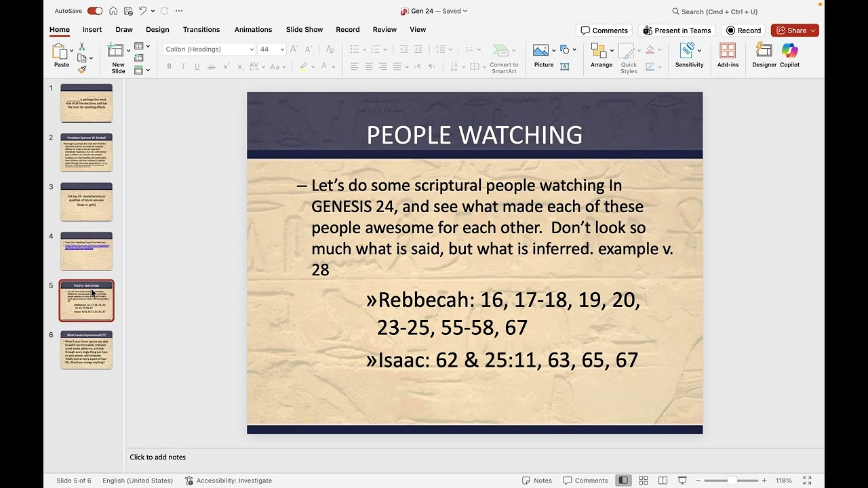The height and width of the screenshot is (488, 868).
Task: Switch to Slide Sorter view
Action: point(644,481)
